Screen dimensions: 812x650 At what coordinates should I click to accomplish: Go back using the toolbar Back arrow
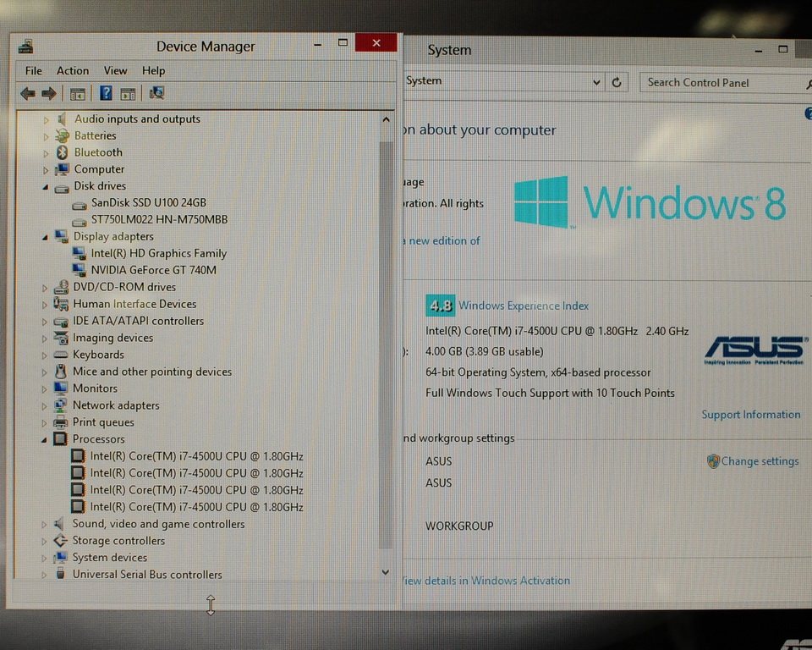[x=28, y=94]
